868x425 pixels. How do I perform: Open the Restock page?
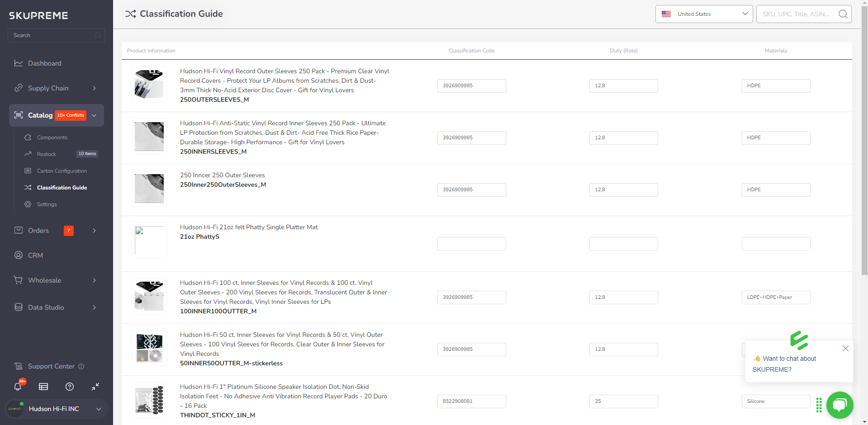point(46,154)
